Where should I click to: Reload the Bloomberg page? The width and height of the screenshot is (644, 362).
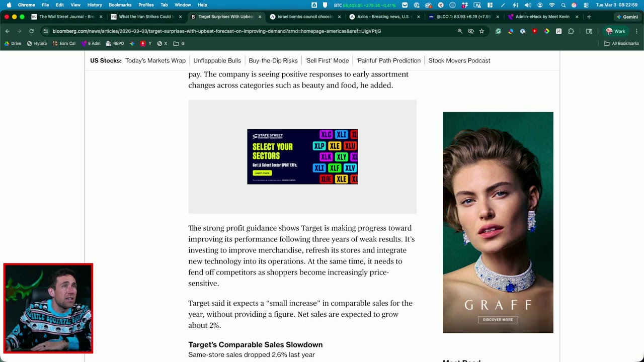tap(31, 31)
